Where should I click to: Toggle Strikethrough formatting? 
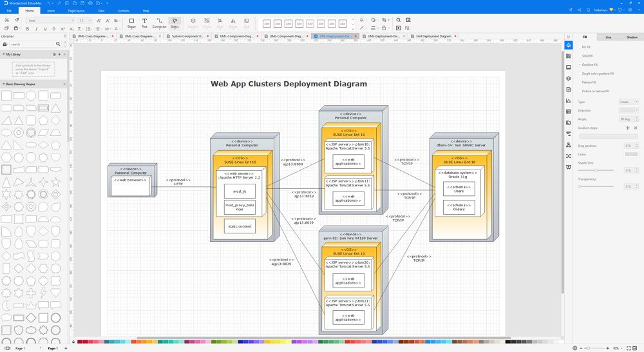click(x=54, y=29)
